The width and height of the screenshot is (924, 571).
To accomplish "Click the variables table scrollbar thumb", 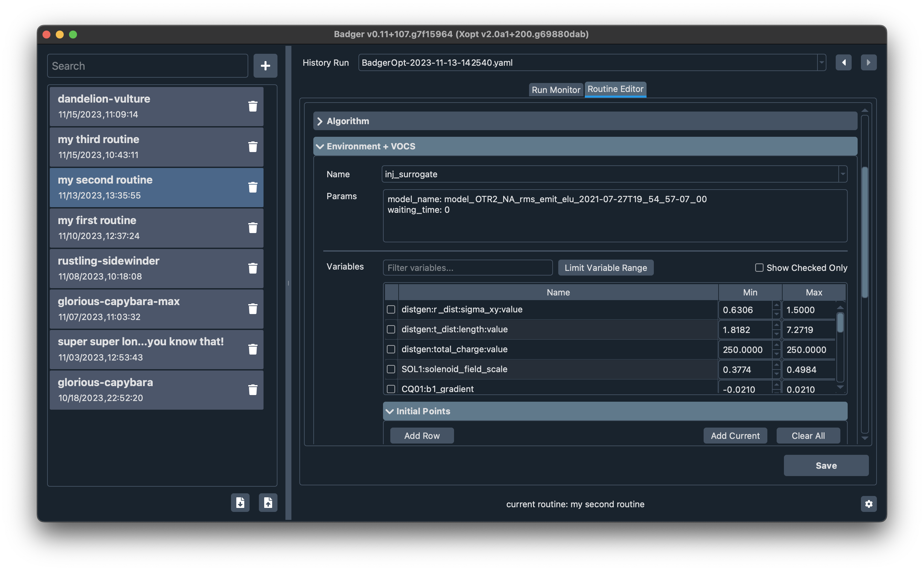I will [840, 322].
